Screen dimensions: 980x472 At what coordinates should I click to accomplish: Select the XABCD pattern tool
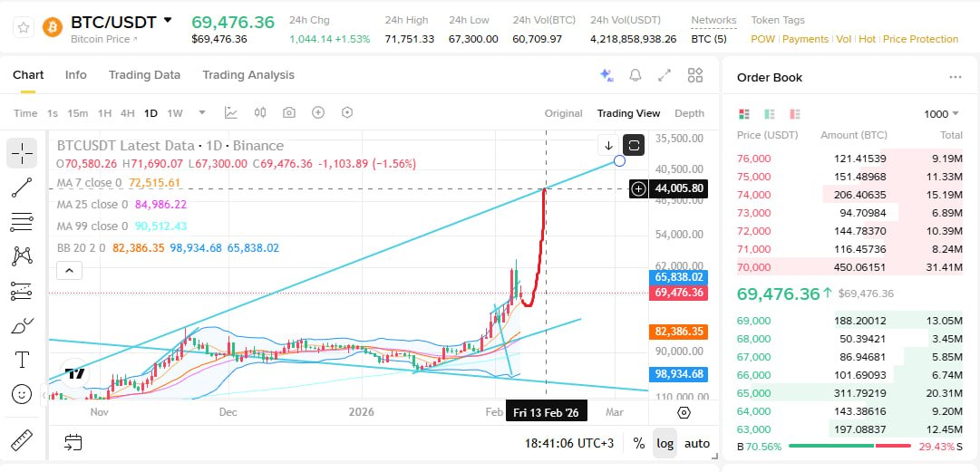pos(22,256)
